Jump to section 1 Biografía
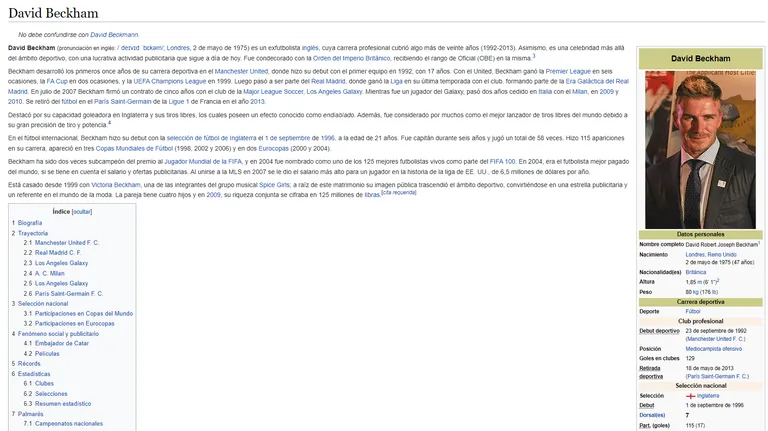 30,223
